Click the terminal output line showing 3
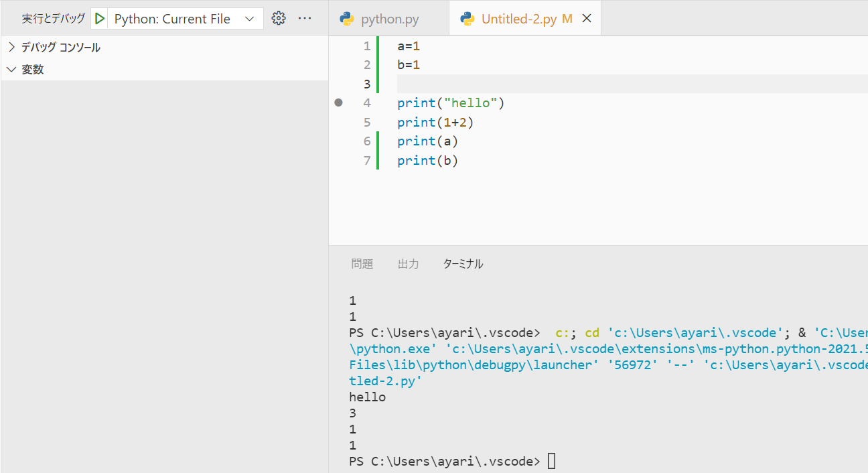 353,413
